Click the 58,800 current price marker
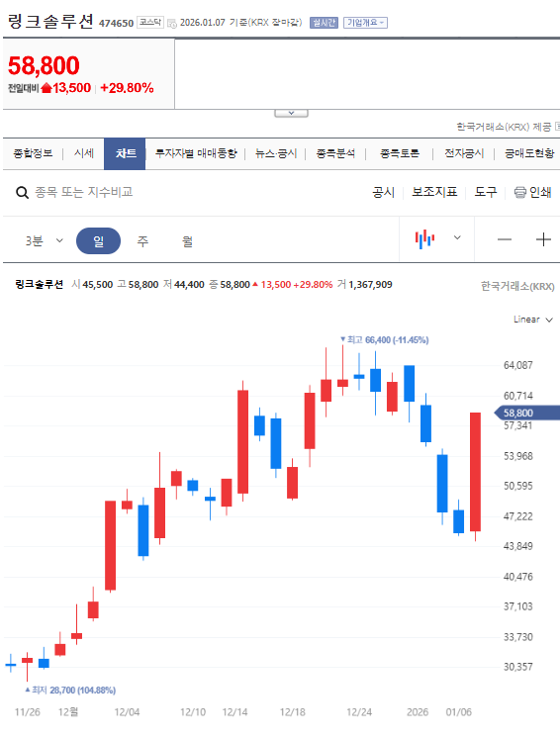 tap(526, 413)
